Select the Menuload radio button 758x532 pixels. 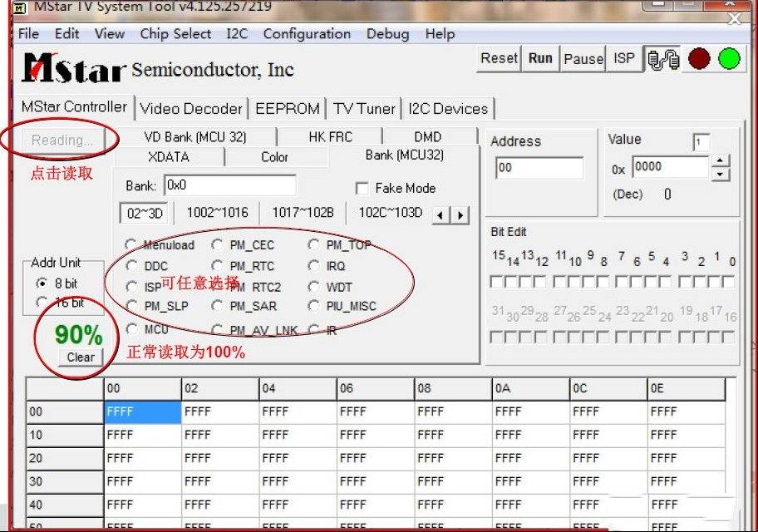pyautogui.click(x=130, y=244)
